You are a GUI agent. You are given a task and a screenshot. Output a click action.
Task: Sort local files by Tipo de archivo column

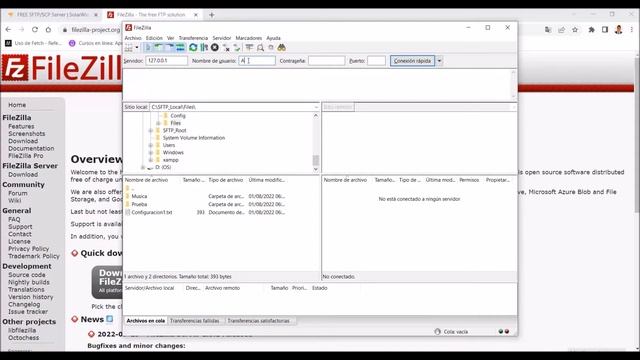(x=226, y=180)
